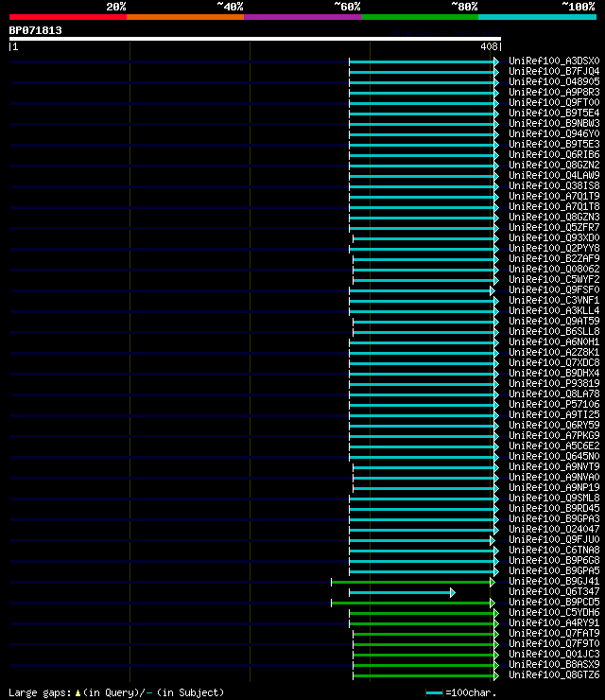
Task: Click the green alignment bar for B9PCD5
Action: click(x=413, y=604)
